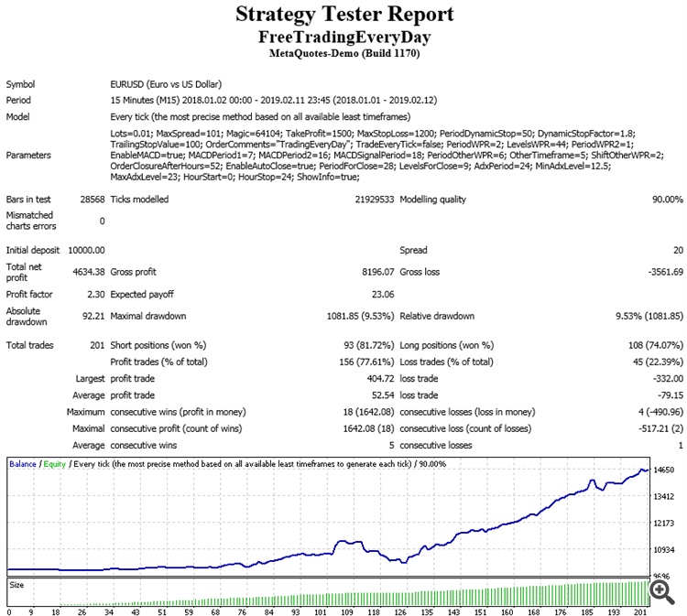The height and width of the screenshot is (616, 687).
Task: Click the Strategy Tester Report title
Action: [x=344, y=15]
